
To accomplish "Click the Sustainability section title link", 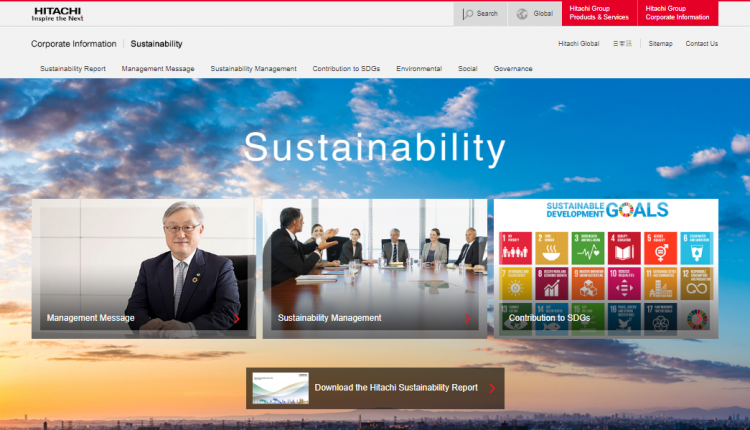I will click(156, 44).
